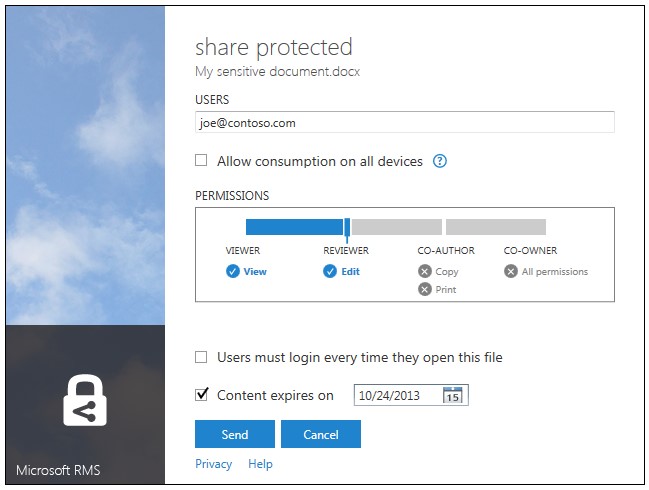Open the Privacy link
This screenshot has height=490, width=649.
point(213,464)
